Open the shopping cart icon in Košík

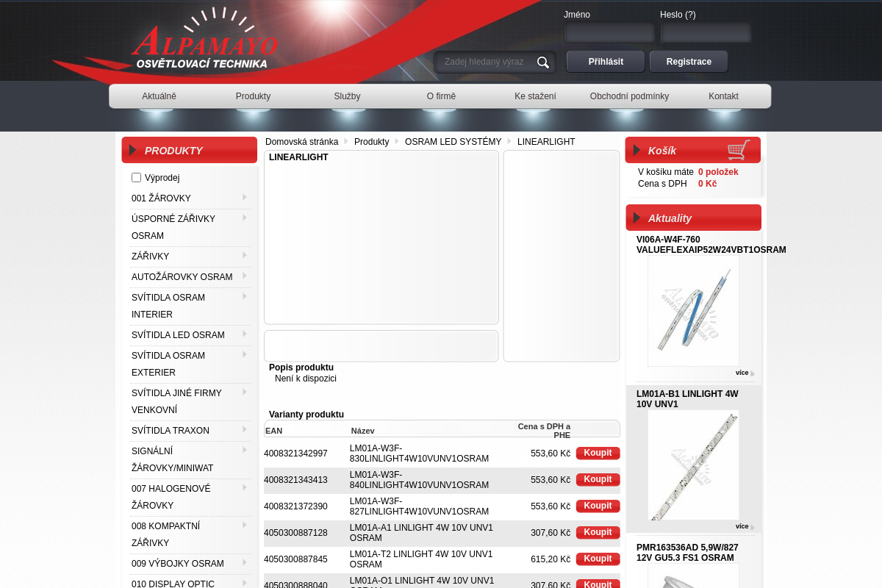point(739,150)
